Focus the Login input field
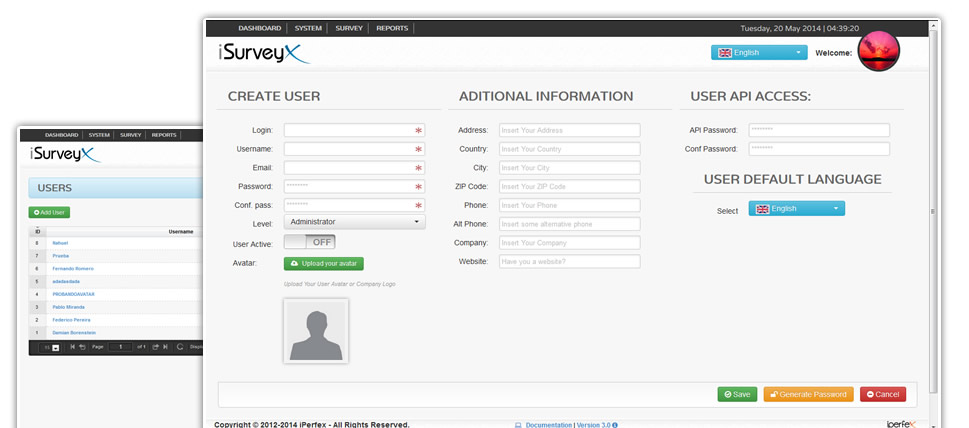Screen dimensions: 969x428 pos(355,130)
